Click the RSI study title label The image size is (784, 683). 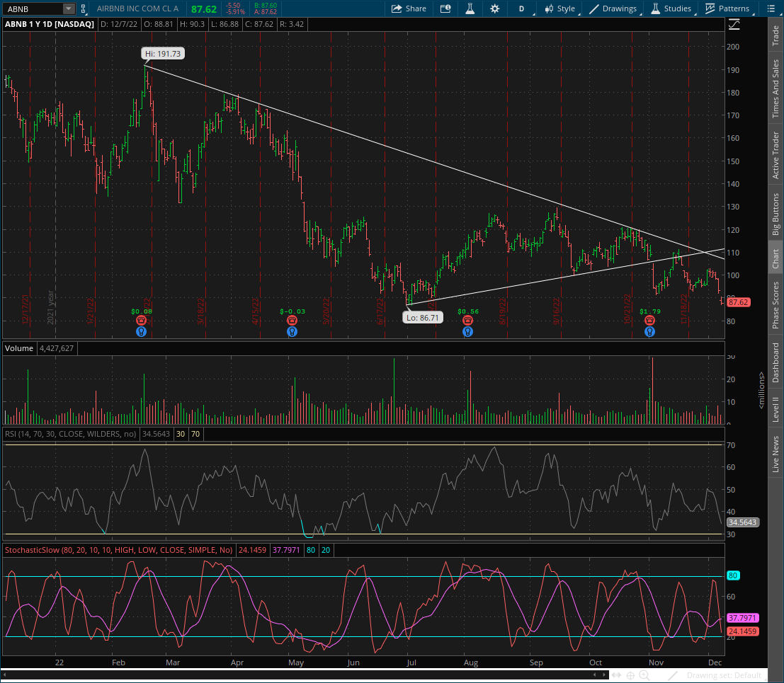[x=71, y=434]
